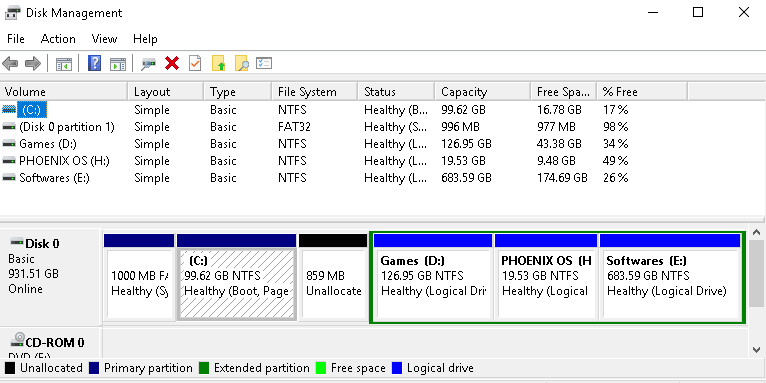Open the Action menu
This screenshot has width=766, height=383.
(58, 39)
